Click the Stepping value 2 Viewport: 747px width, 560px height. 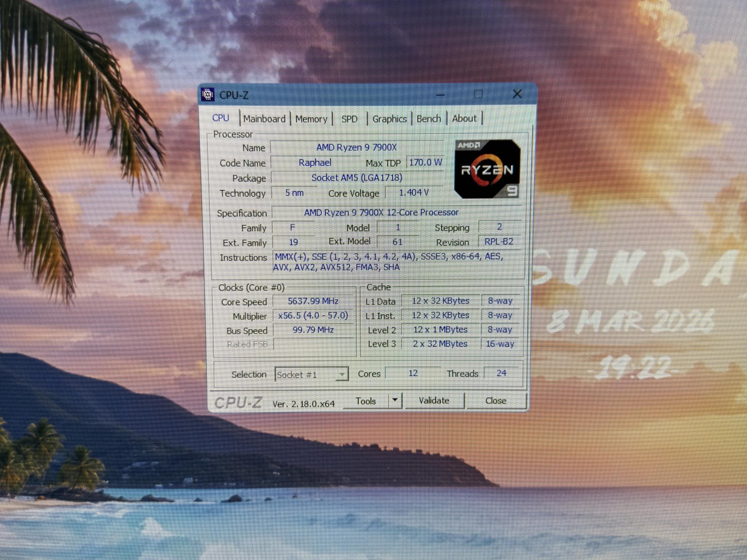pos(499,227)
